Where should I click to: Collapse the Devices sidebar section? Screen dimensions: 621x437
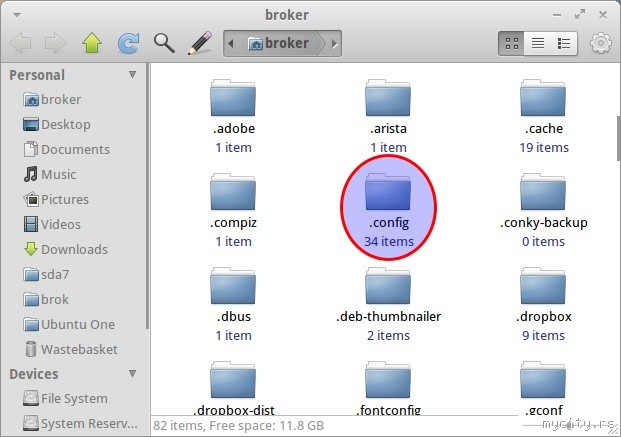[133, 374]
